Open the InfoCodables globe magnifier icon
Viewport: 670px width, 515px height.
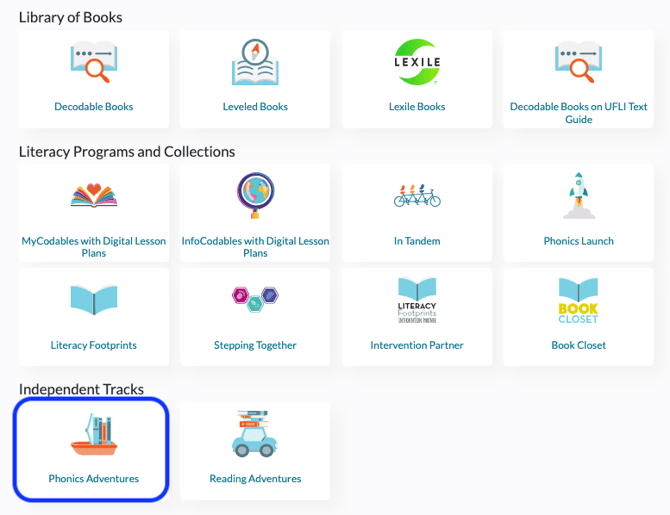click(x=255, y=195)
